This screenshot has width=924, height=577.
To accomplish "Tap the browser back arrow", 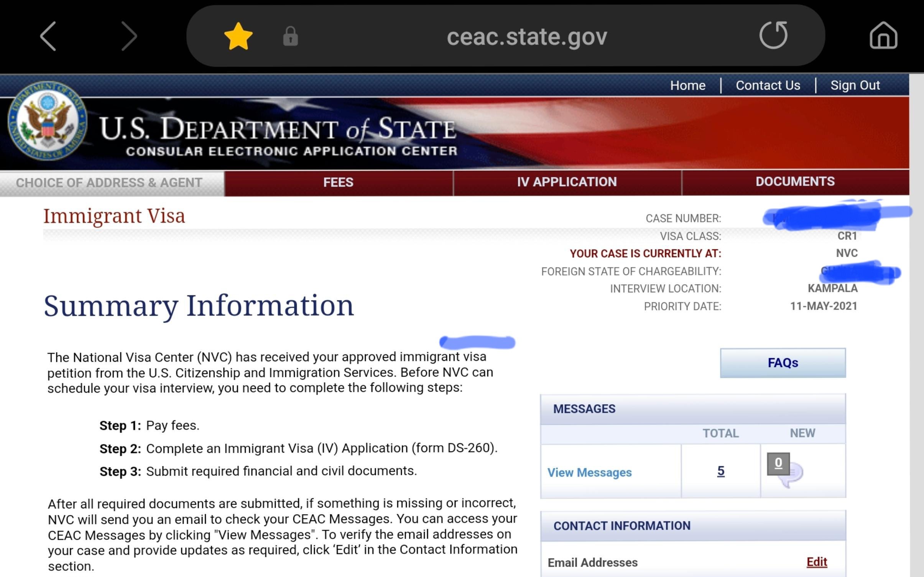I will pos(49,36).
